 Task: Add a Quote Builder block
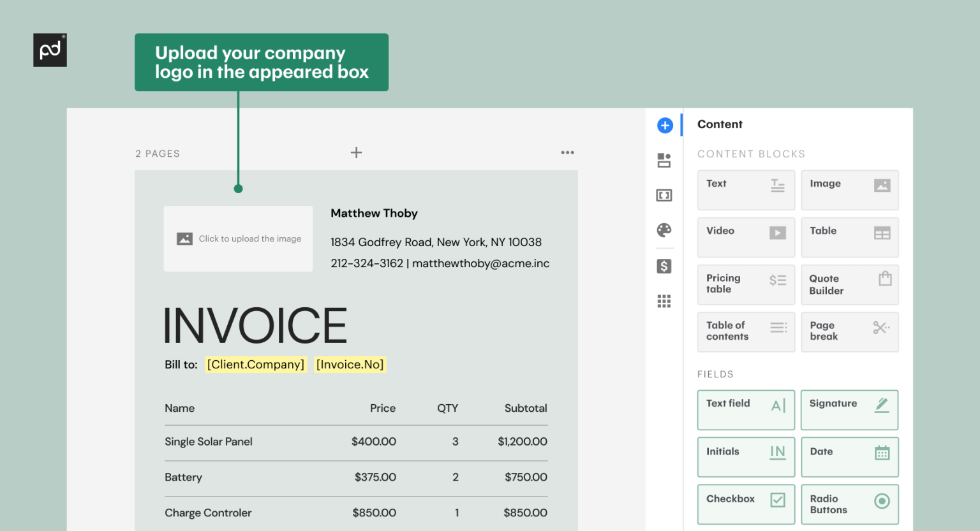click(849, 284)
